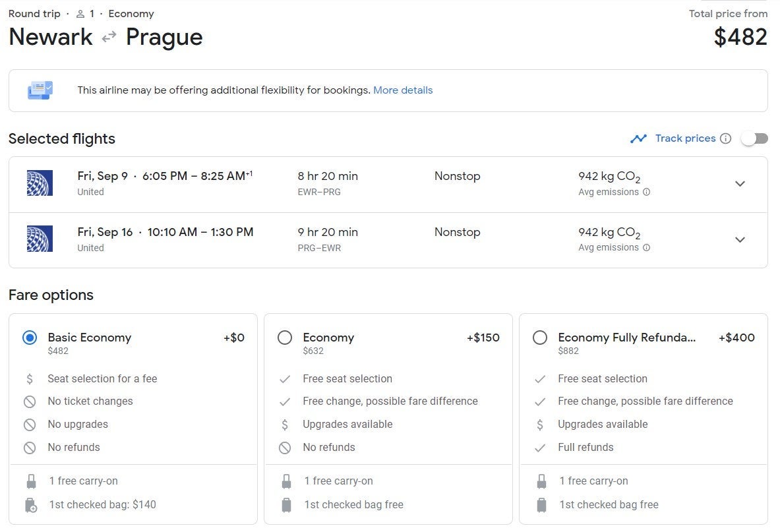Viewport: 780px width, 532px height.
Task: Expand the Fri, Sep 16 flight details
Action: click(x=740, y=240)
